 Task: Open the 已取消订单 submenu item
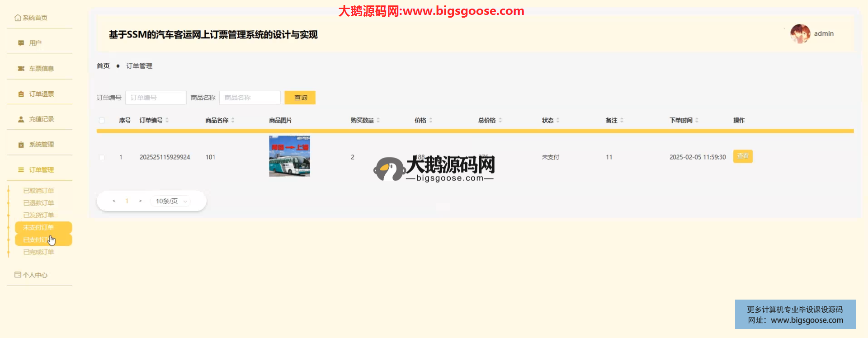coord(38,191)
